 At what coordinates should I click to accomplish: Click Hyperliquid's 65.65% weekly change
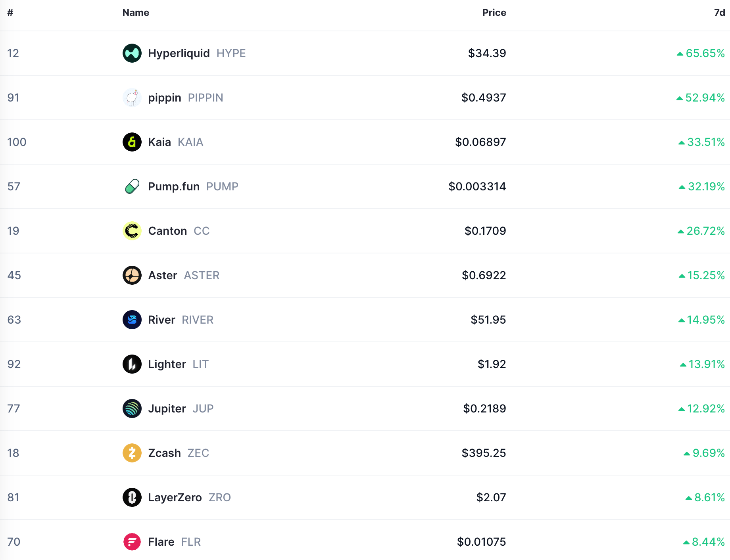705,53
